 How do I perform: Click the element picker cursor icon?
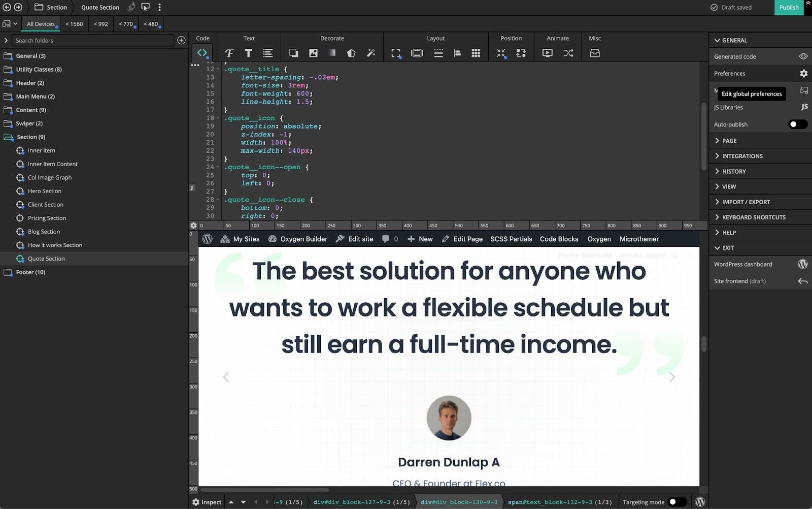pos(145,7)
